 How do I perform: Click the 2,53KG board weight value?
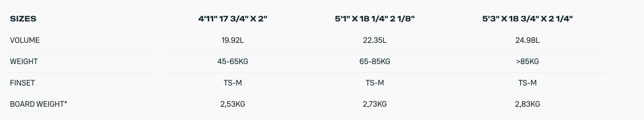point(233,104)
